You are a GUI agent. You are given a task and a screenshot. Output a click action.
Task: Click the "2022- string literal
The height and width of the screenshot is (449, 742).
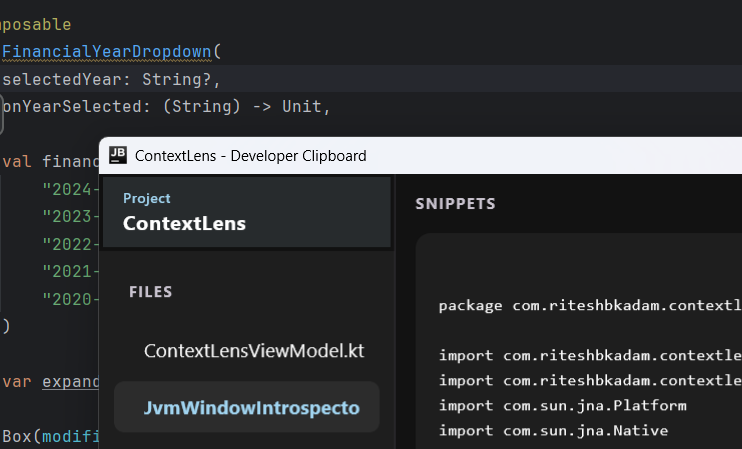tap(70, 244)
